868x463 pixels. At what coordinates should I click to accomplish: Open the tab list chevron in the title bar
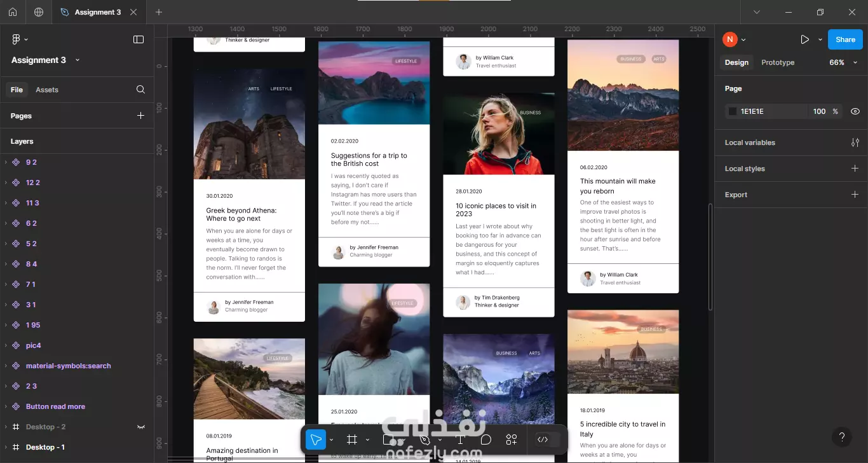point(756,12)
